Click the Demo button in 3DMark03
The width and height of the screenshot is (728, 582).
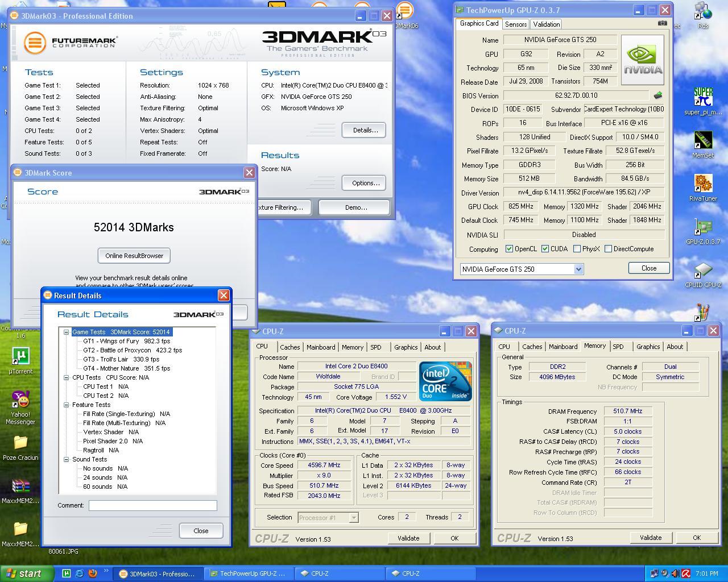pyautogui.click(x=355, y=207)
